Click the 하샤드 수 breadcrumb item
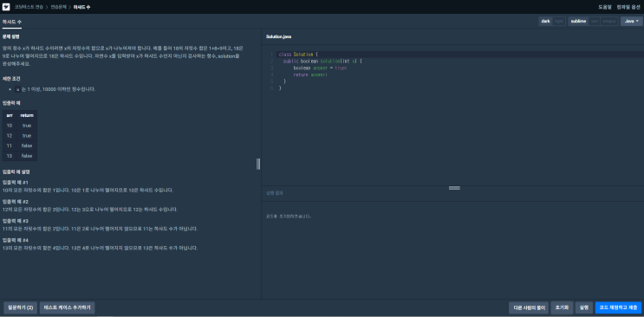 click(x=81, y=8)
